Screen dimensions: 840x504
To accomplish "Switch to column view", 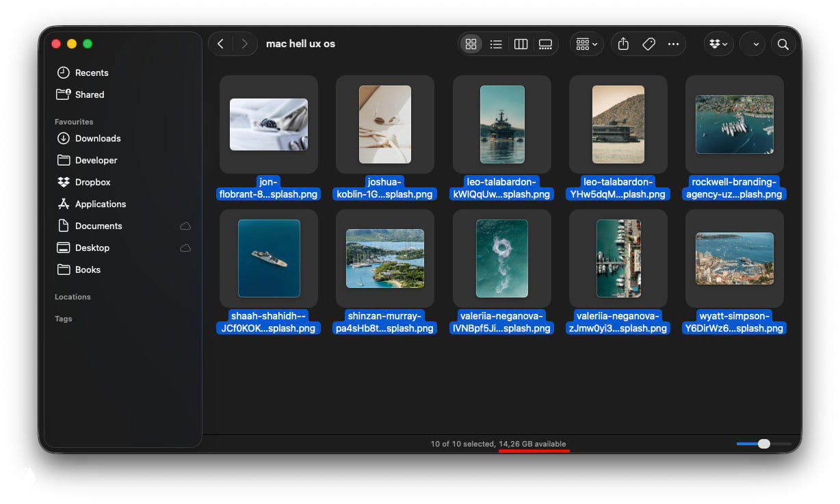I will (x=521, y=44).
